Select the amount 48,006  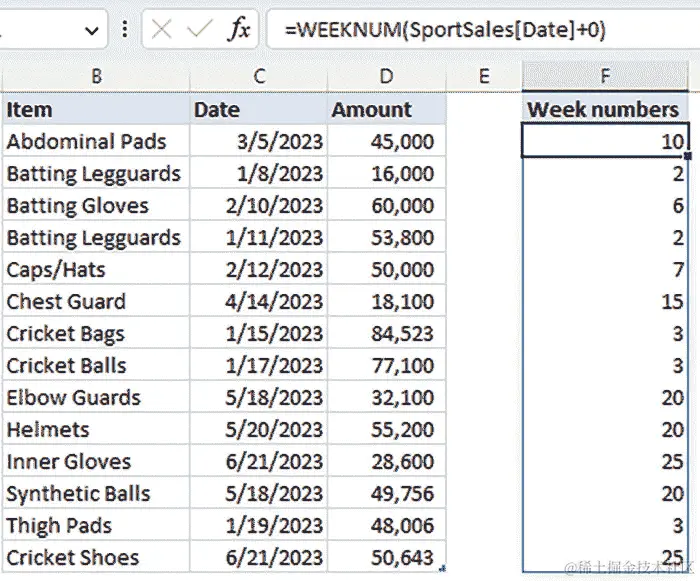click(x=387, y=526)
